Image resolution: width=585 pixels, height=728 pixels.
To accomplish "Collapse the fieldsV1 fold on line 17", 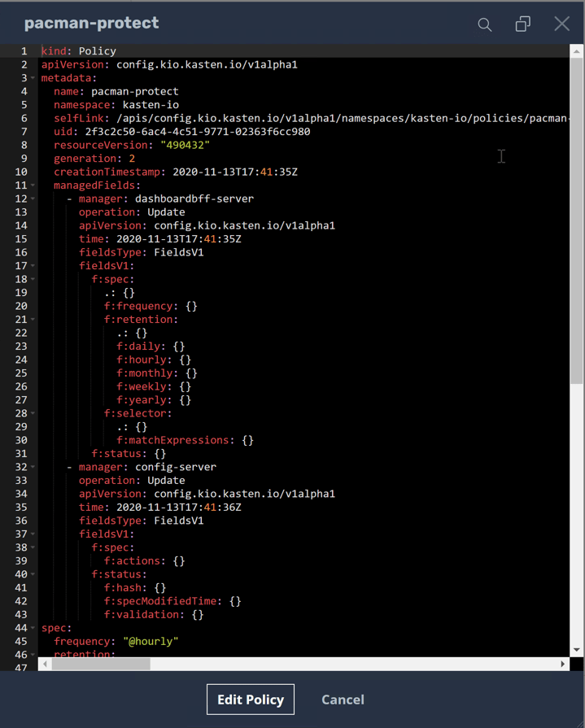I will click(x=33, y=266).
